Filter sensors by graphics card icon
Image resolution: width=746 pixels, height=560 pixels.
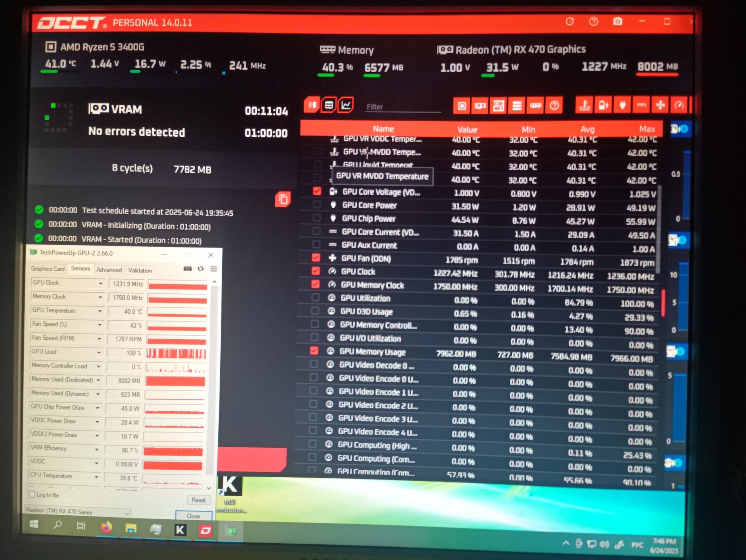[480, 105]
